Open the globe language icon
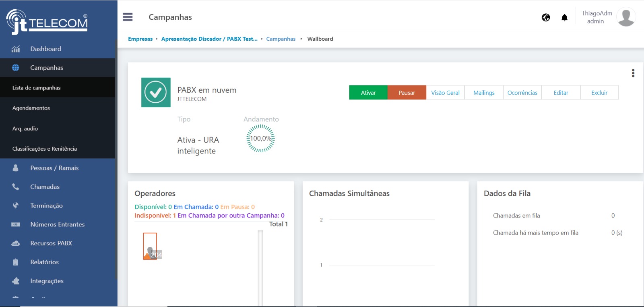This screenshot has height=307, width=644. click(546, 17)
